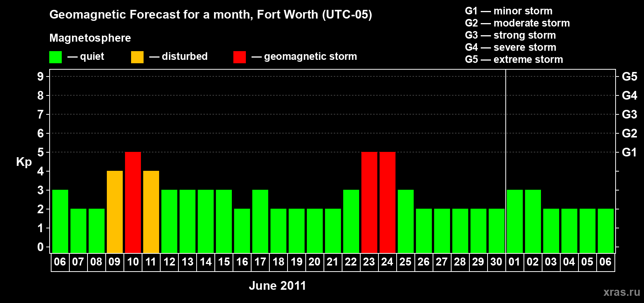Click the date cell '24'
Image resolution: width=644 pixels, height=303 pixels.
pyautogui.click(x=387, y=262)
